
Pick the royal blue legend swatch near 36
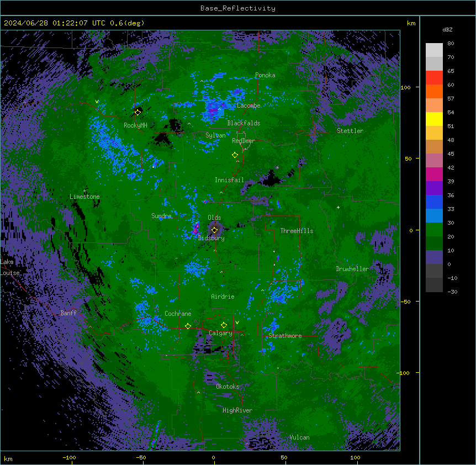(x=434, y=202)
